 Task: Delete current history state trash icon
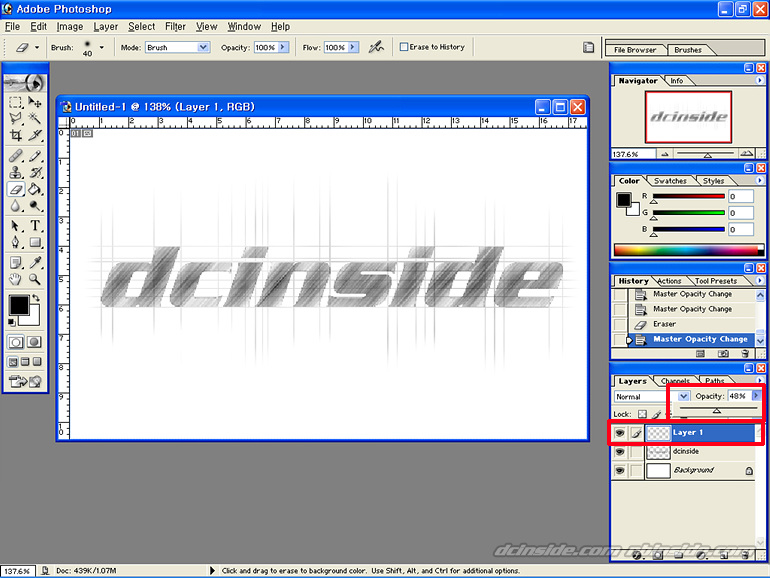[x=745, y=354]
